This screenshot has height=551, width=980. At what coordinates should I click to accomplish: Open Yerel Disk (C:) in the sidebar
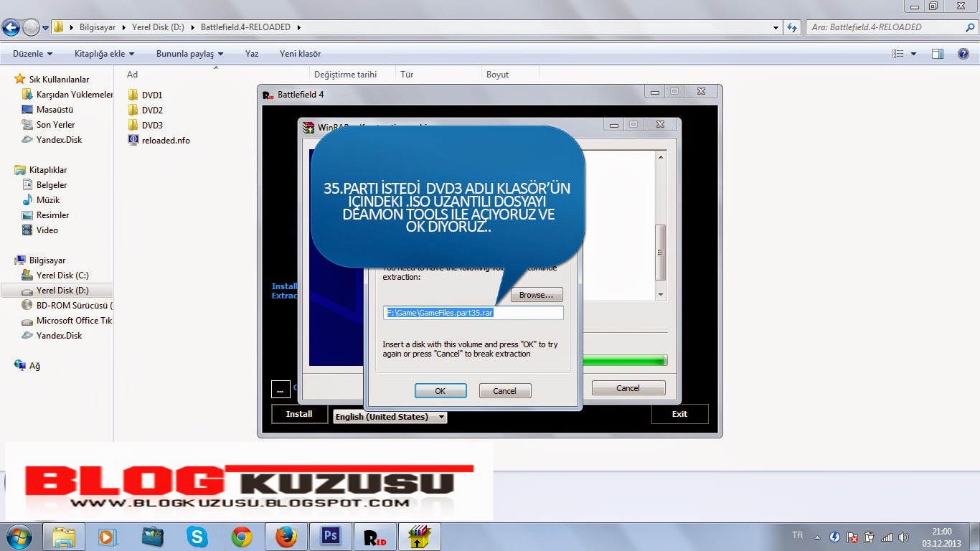(x=62, y=275)
